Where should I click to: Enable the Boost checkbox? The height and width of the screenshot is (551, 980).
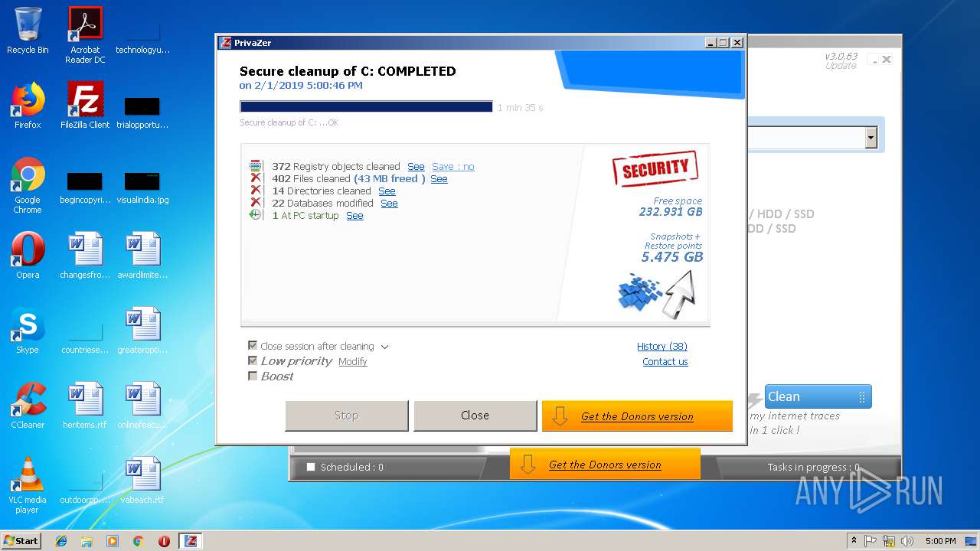click(253, 376)
